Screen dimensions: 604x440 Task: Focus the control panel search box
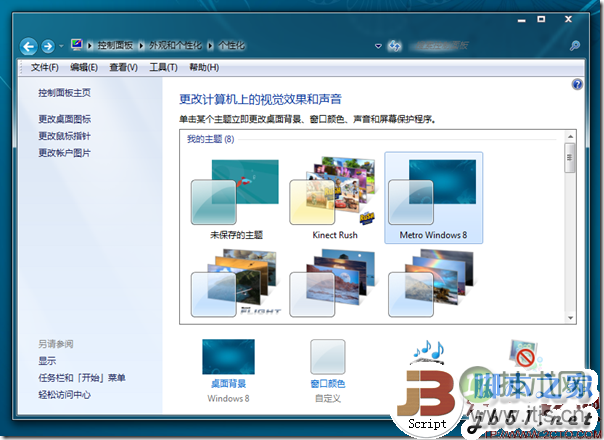pyautogui.click(x=487, y=45)
